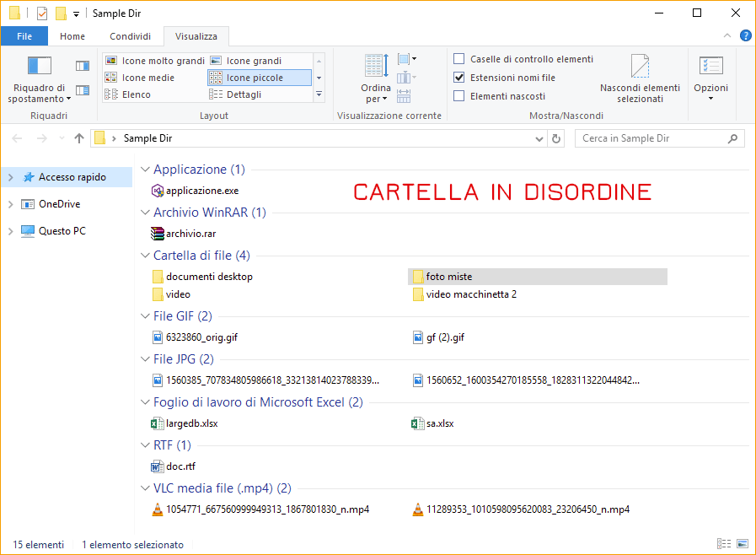
Task: Go up to the parent folder
Action: 79,137
